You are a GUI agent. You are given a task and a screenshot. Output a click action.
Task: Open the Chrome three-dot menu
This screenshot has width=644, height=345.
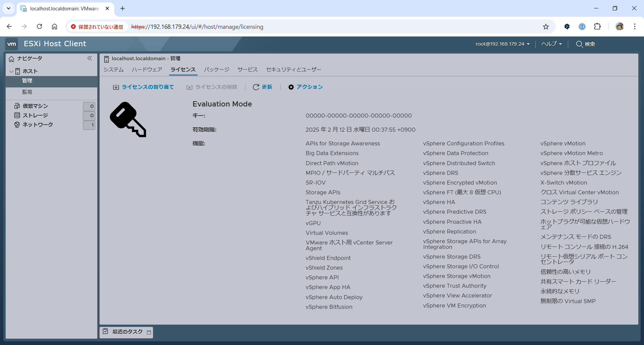(635, 26)
